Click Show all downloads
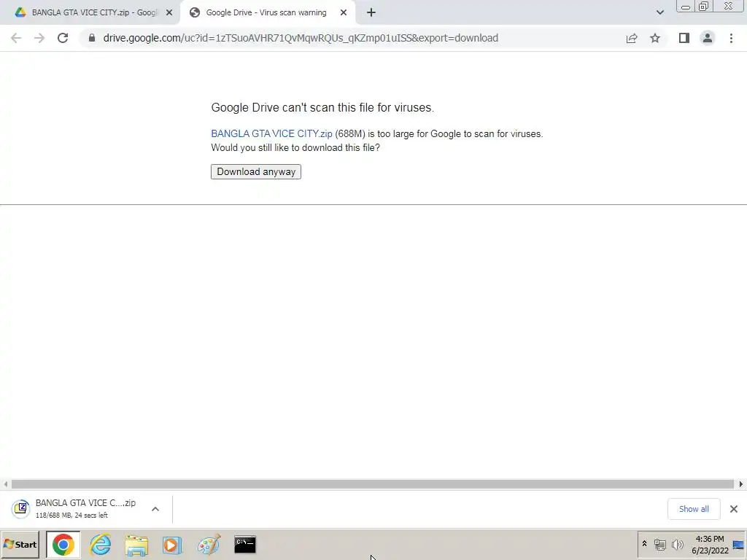Screen dimensions: 747x560 point(694,509)
